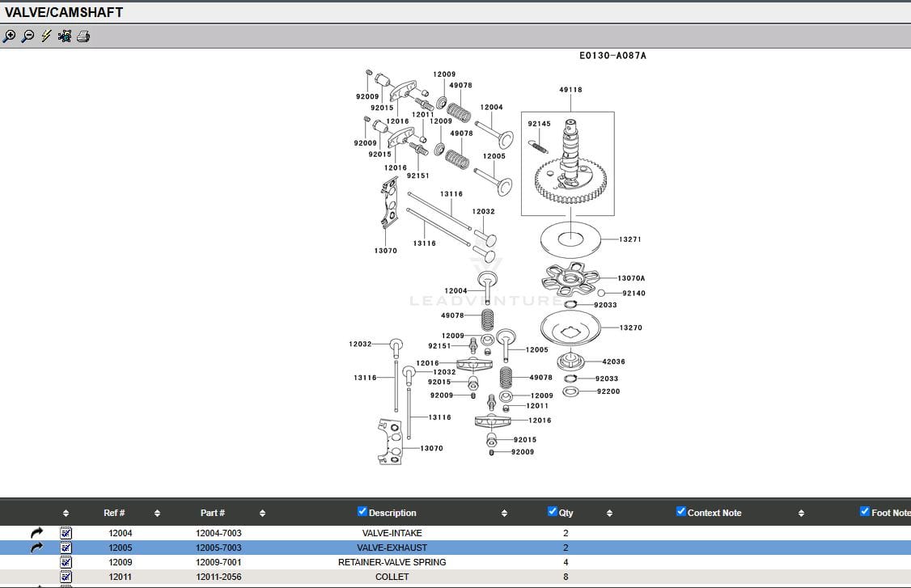The width and height of the screenshot is (911, 588).
Task: Disable the Context Note column checkbox
Action: pos(681,511)
